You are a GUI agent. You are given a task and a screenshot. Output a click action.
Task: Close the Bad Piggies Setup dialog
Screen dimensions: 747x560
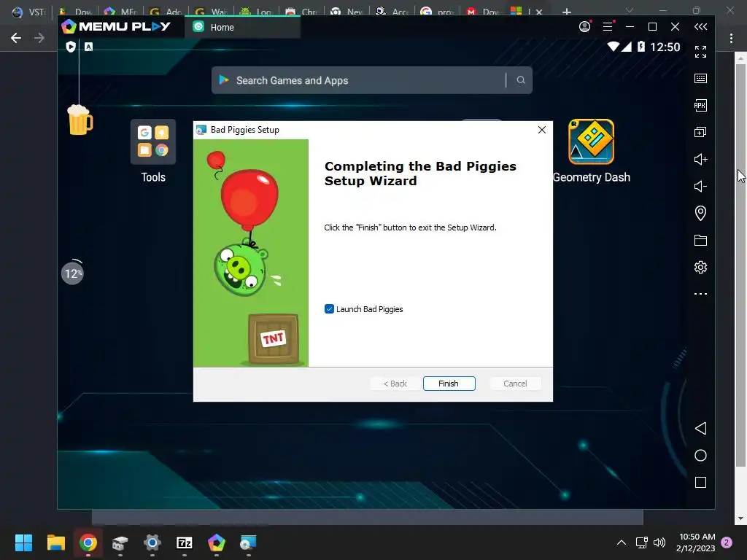(x=542, y=130)
